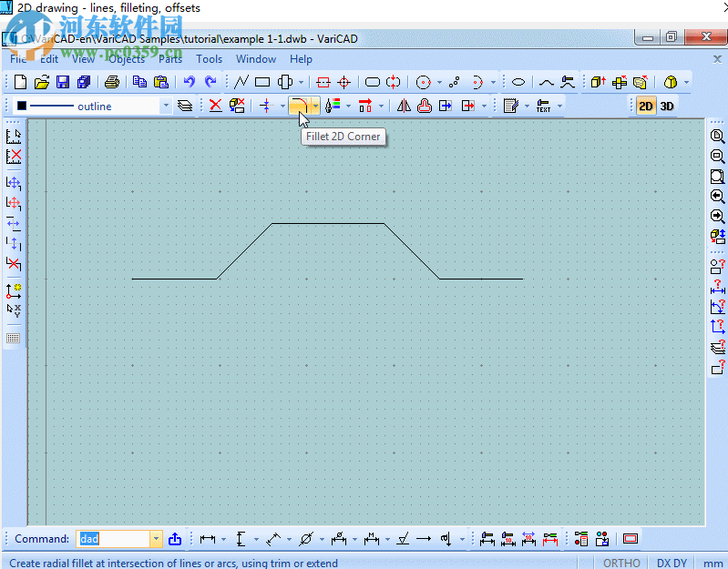Expand the vertical dimension dropdown arrow
This screenshot has width=728, height=569.
point(256,539)
